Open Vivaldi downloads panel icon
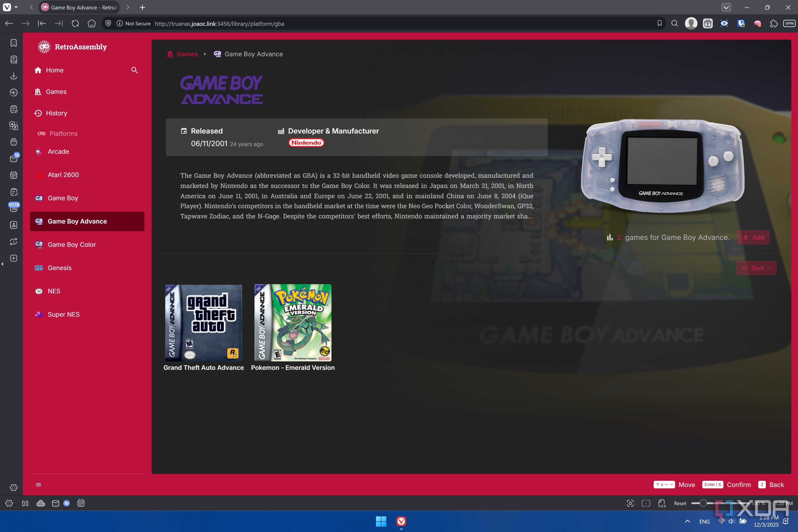 (14, 76)
